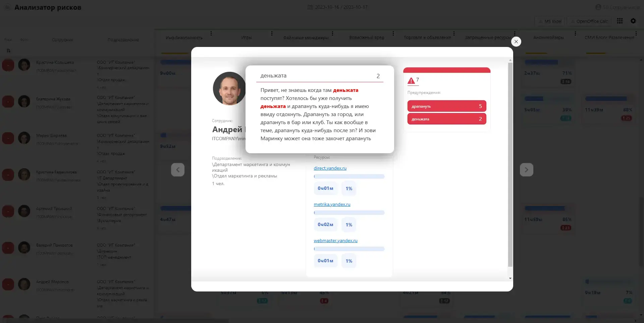
Task: Open Кристина Колышева avatar photo
Action: point(24,65)
